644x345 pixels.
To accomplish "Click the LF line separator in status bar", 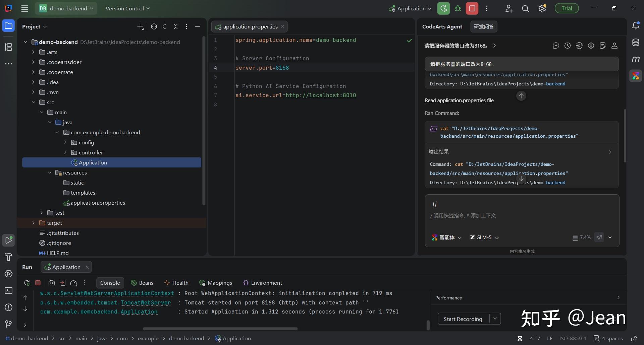I will coord(549,338).
